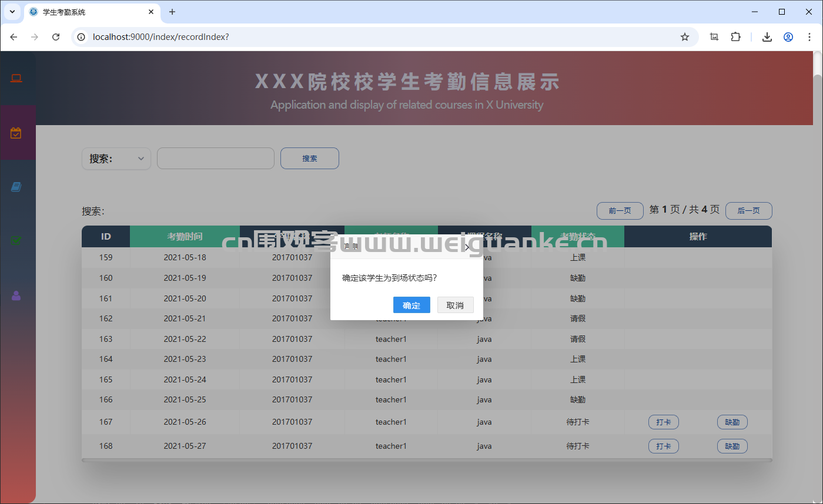Select the book icon in the sidebar
Image resolution: width=823 pixels, height=504 pixels.
click(16, 187)
